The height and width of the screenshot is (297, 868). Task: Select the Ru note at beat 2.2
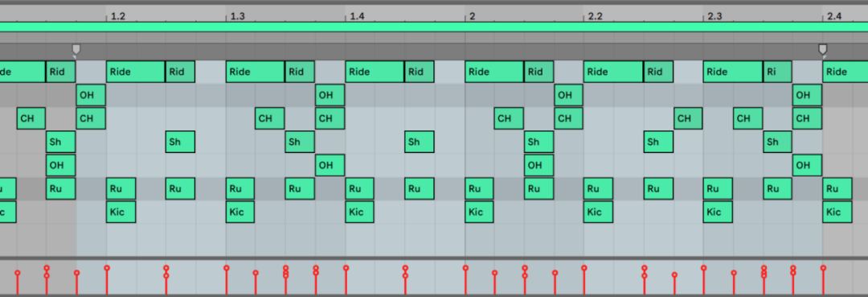click(598, 188)
